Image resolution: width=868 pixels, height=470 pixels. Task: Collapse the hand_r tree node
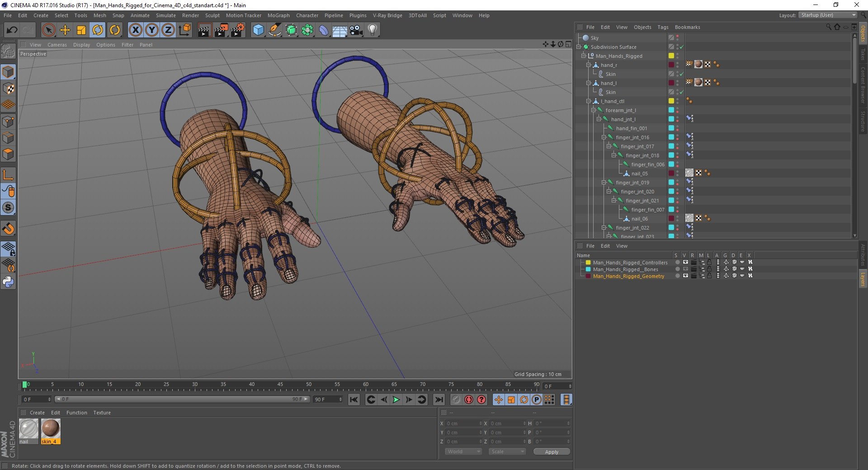(588, 65)
